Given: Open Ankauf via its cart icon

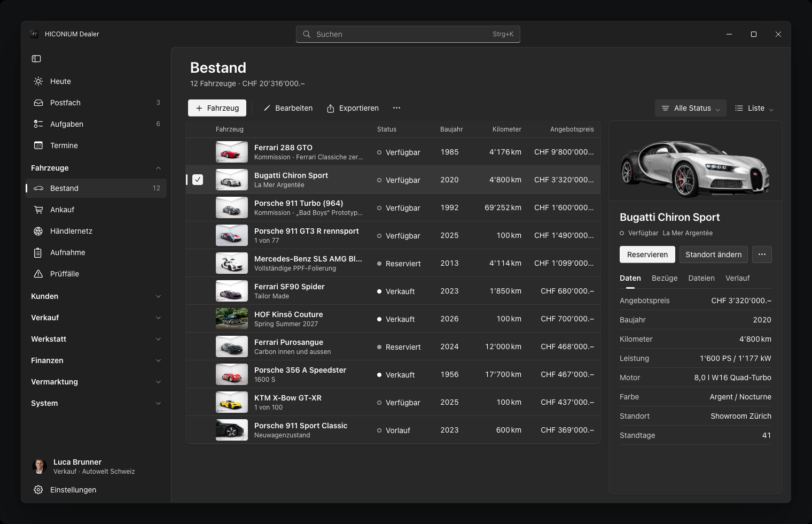Looking at the screenshot, I should 38,210.
